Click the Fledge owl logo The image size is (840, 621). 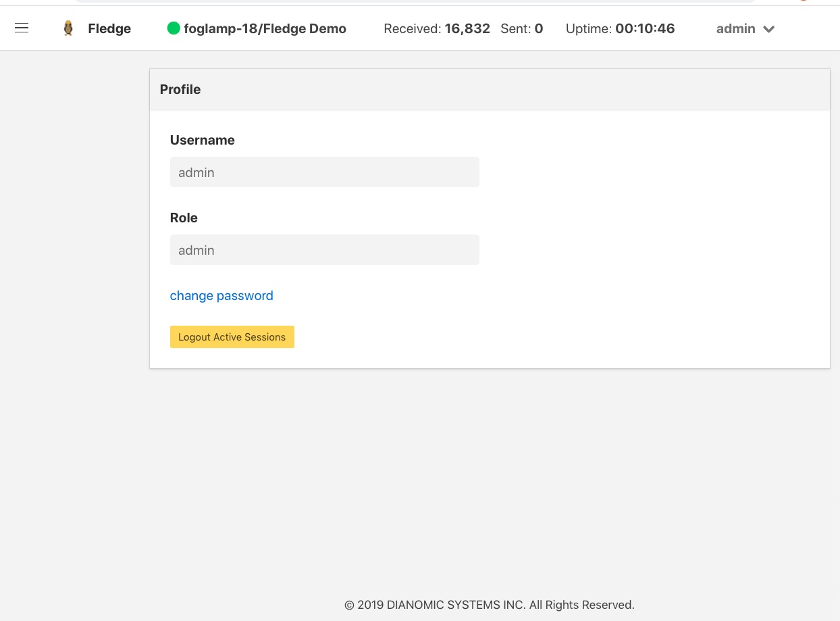tap(68, 28)
